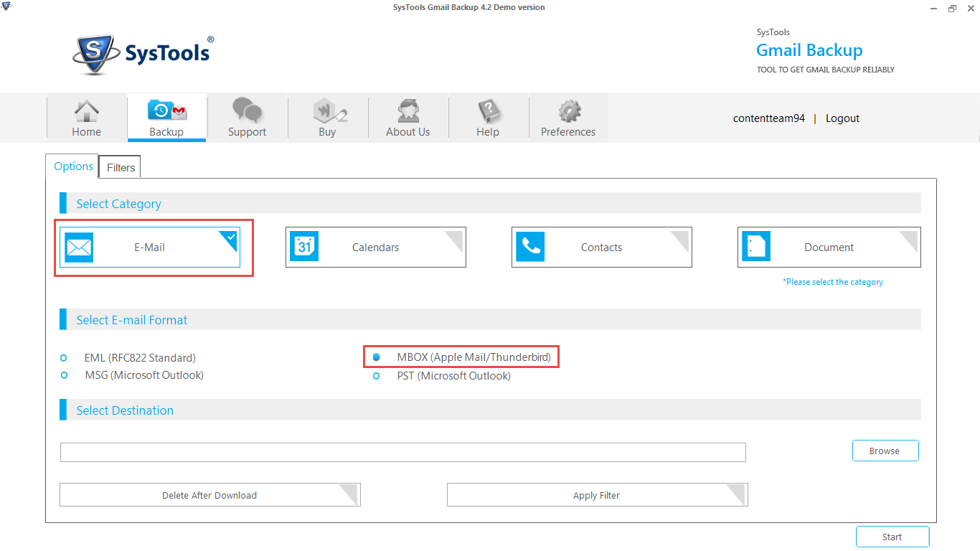Click the Logout link

click(842, 118)
